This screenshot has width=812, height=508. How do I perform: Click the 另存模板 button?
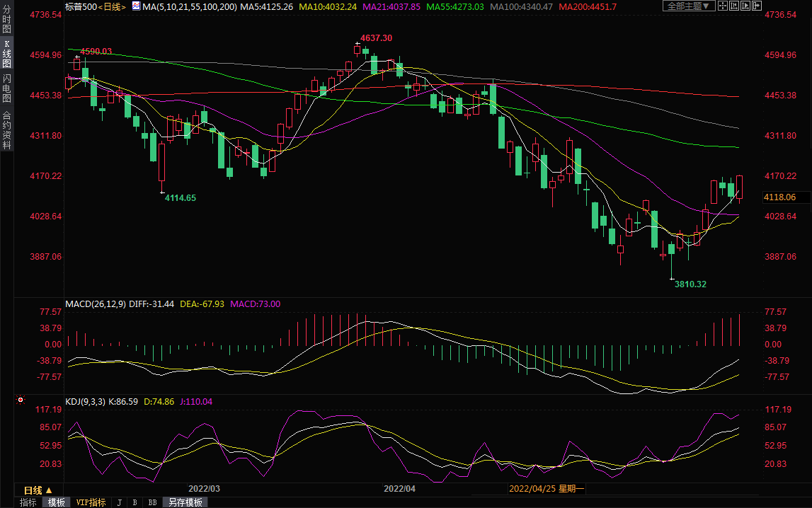point(185,502)
